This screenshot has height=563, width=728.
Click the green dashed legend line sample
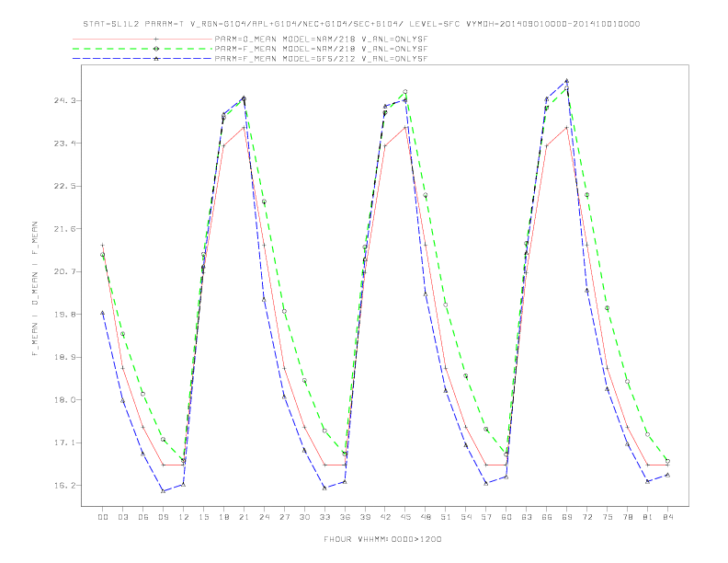point(142,49)
